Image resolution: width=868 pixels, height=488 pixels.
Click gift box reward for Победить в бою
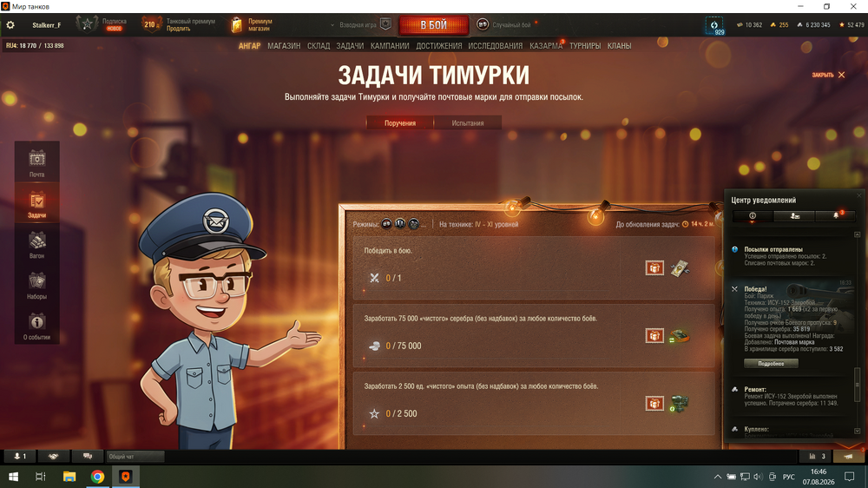[x=654, y=268]
